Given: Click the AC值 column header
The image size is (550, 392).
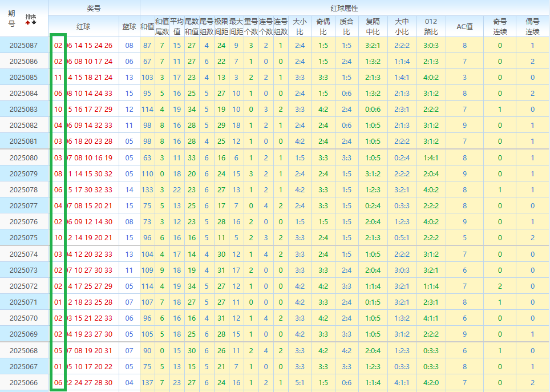Looking at the screenshot, I should pyautogui.click(x=465, y=26).
